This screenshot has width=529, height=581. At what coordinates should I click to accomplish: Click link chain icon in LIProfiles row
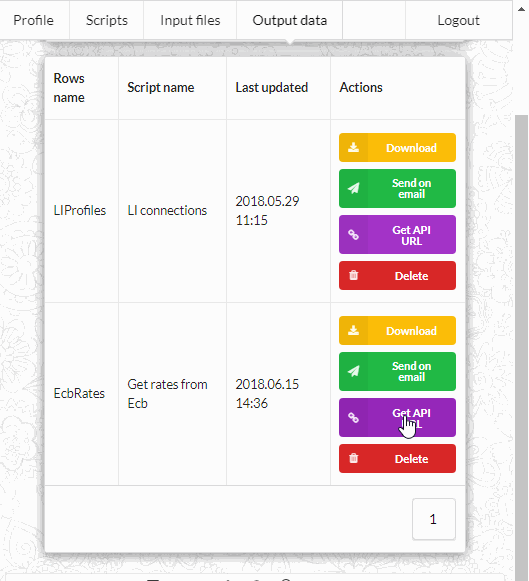point(353,235)
